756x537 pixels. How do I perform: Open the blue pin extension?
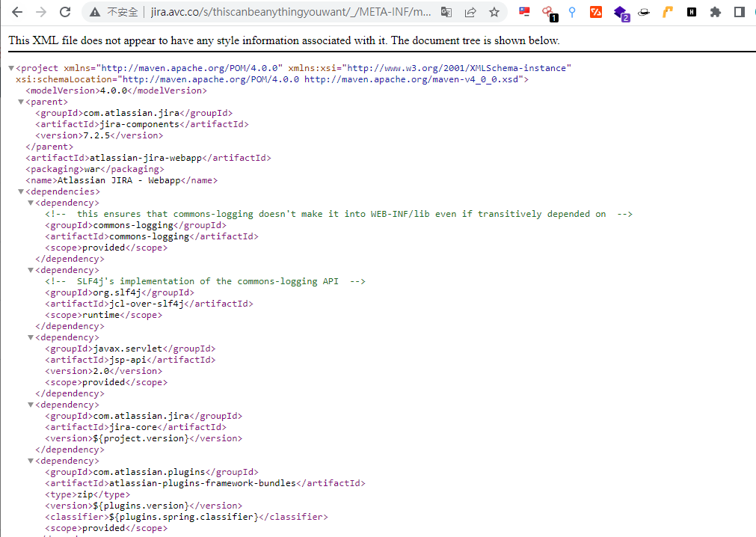[572, 12]
